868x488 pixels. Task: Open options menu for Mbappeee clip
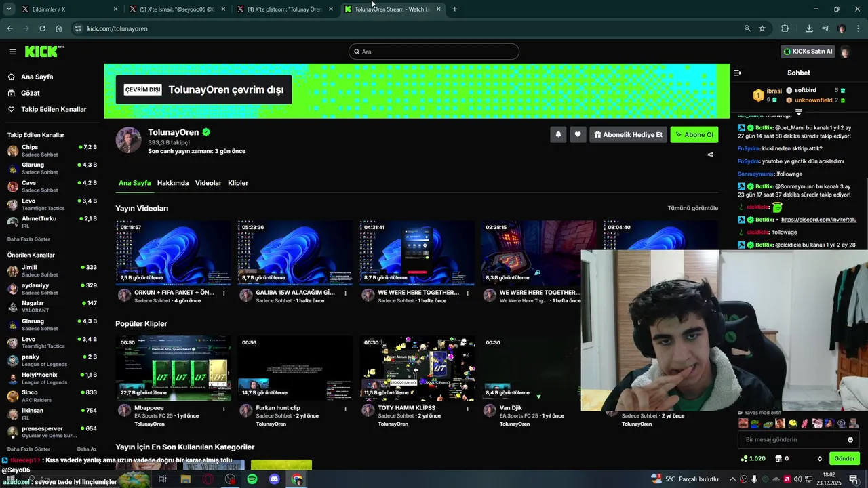point(224,409)
